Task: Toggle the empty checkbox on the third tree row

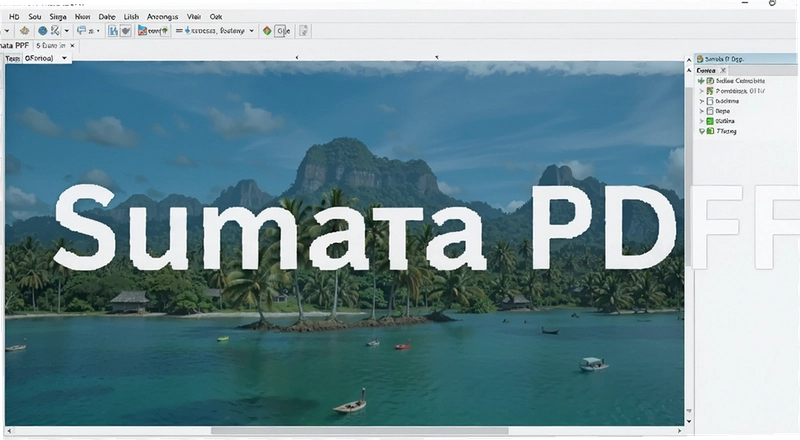Action: tap(710, 101)
